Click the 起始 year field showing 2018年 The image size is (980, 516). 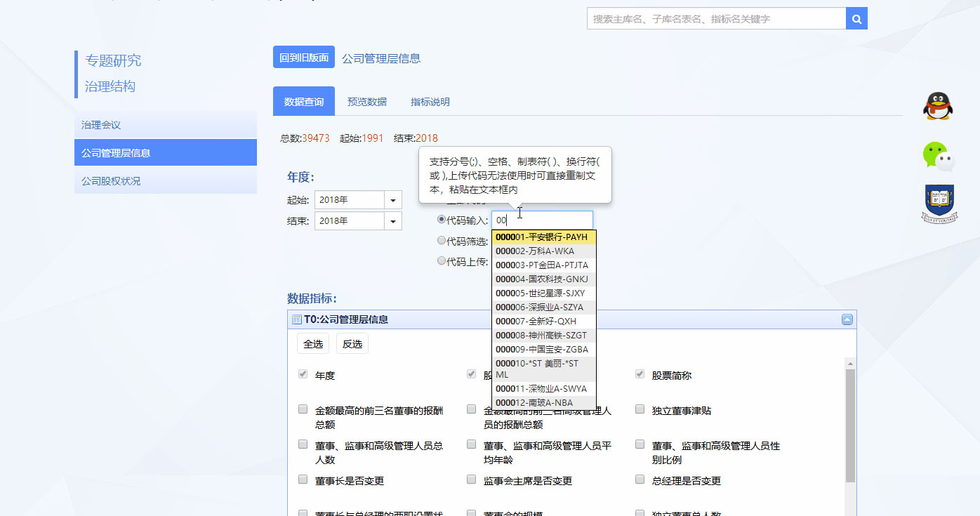pyautogui.click(x=350, y=199)
